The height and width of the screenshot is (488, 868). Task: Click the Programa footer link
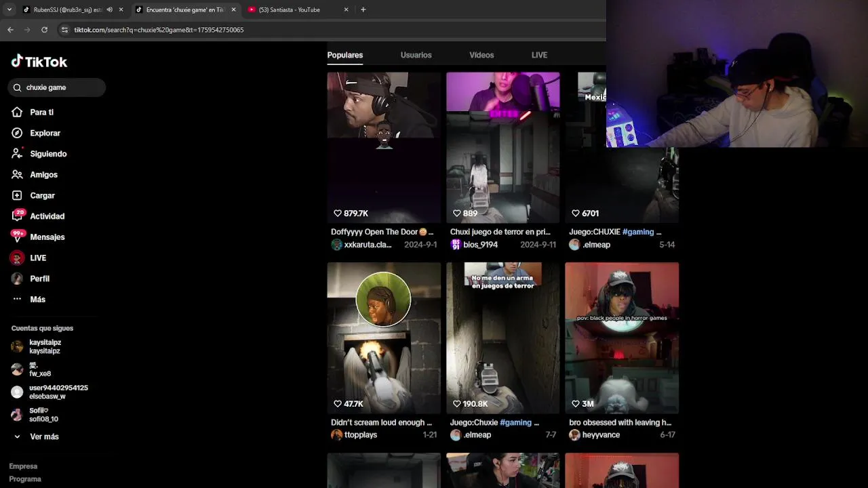click(25, 479)
